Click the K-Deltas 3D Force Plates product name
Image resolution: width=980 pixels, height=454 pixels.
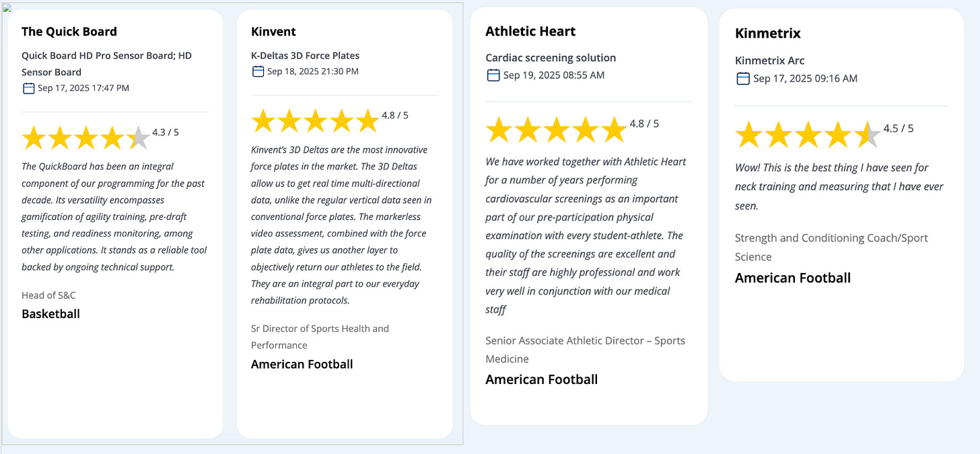click(x=305, y=55)
